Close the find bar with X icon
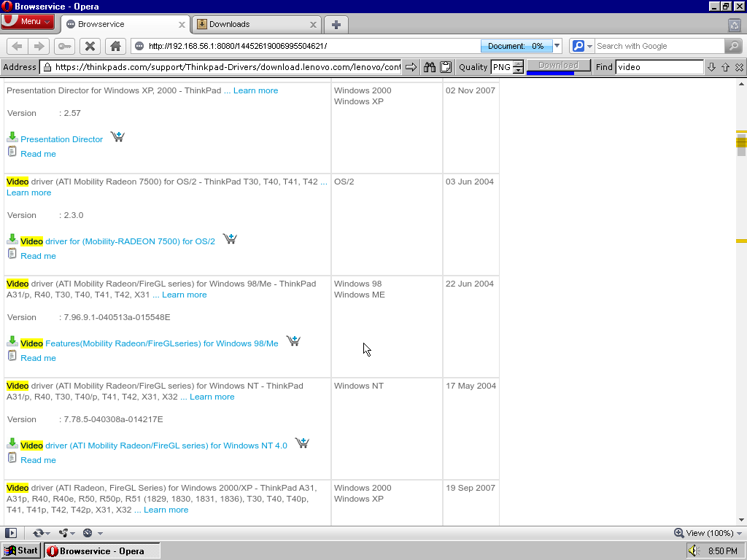The height and width of the screenshot is (560, 747). coord(739,67)
